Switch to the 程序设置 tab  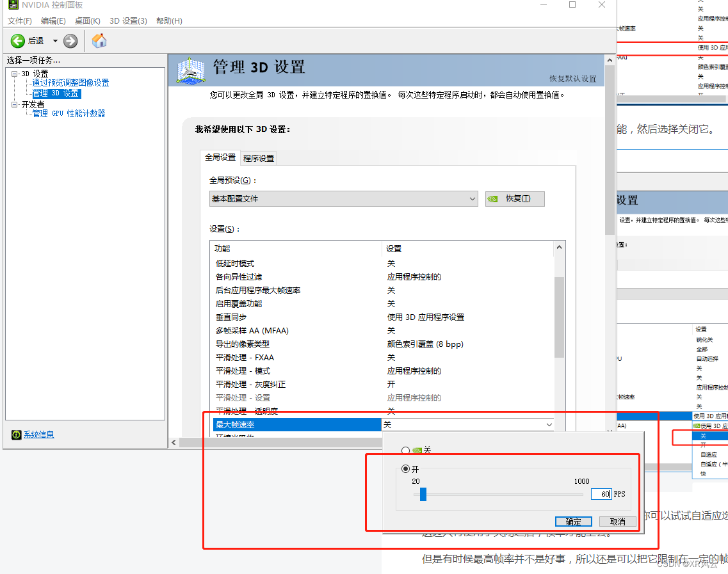(259, 158)
